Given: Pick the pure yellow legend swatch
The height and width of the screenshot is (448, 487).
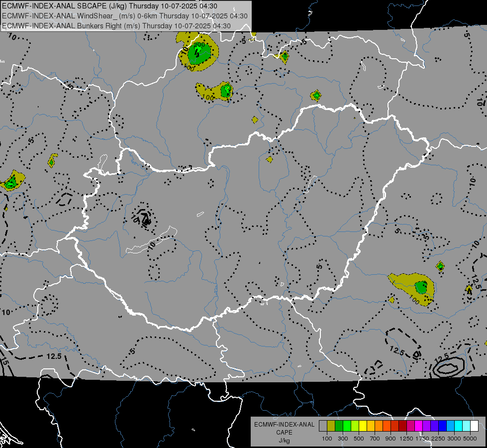Looking at the screenshot, I should [363, 426].
